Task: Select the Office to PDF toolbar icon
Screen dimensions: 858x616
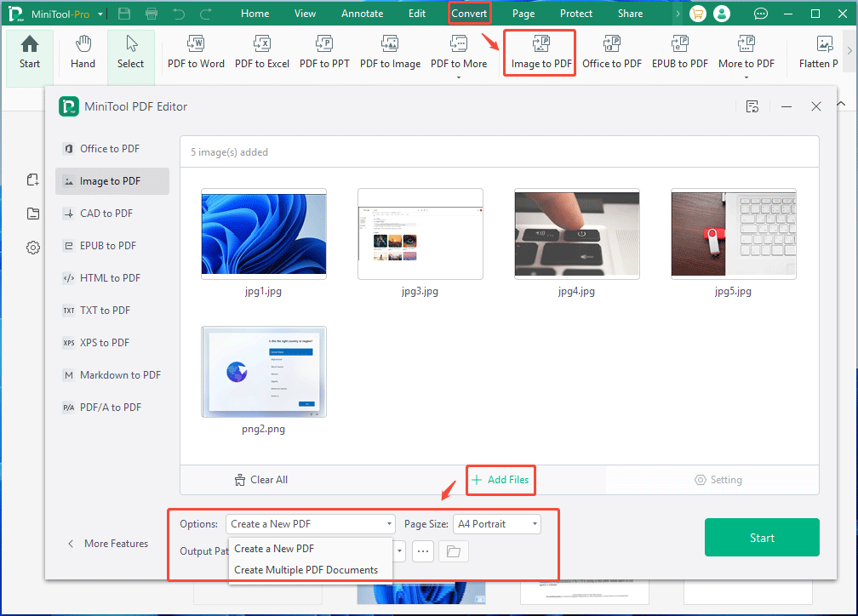Action: [x=611, y=53]
